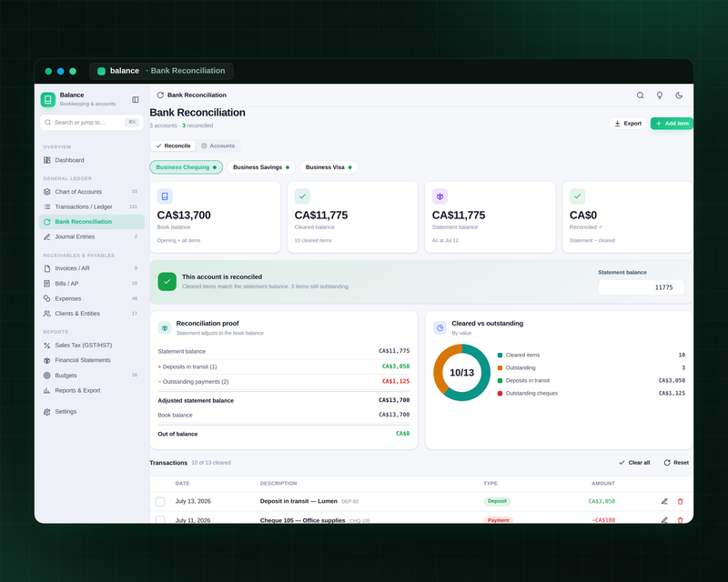Click the lightbulb tips icon
This screenshot has height=582, width=728.
tap(659, 95)
